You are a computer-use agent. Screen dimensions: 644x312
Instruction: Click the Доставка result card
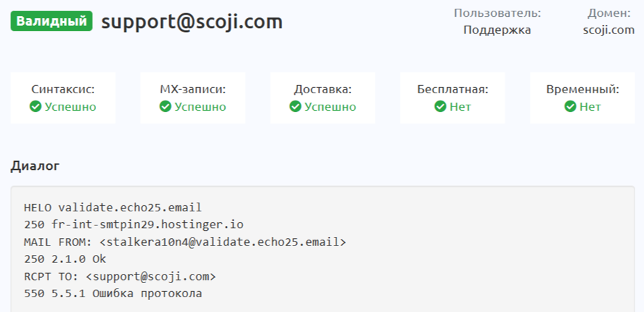tap(322, 98)
